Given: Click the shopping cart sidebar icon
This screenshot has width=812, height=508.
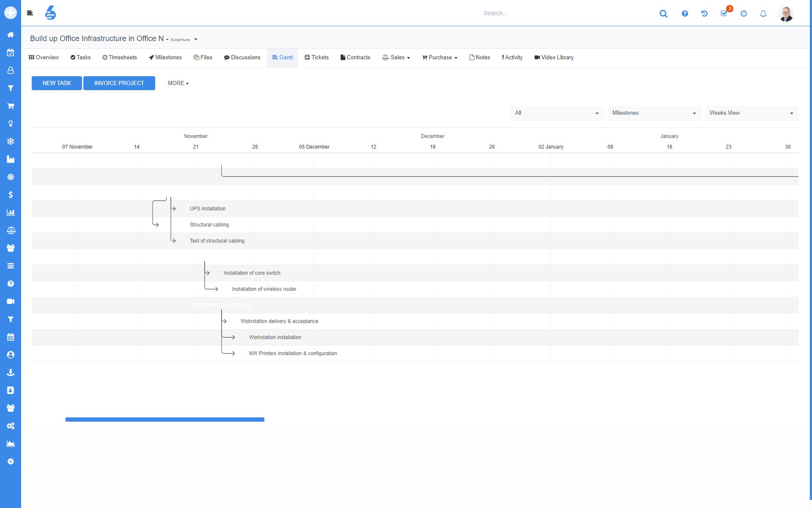Looking at the screenshot, I should pyautogui.click(x=11, y=106).
